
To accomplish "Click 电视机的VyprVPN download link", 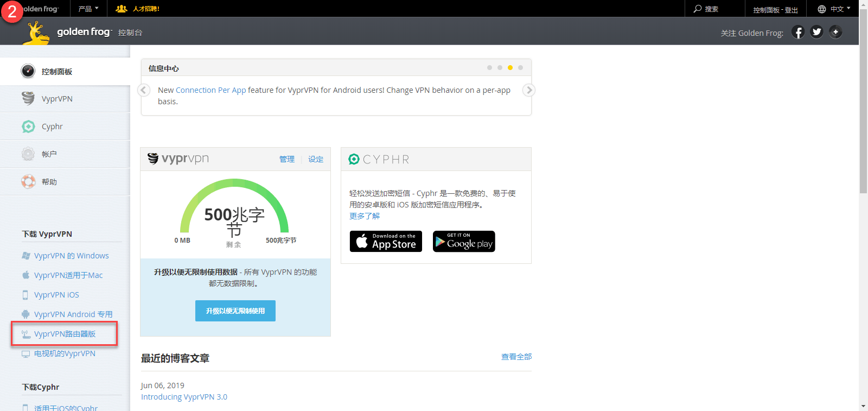I will (65, 353).
